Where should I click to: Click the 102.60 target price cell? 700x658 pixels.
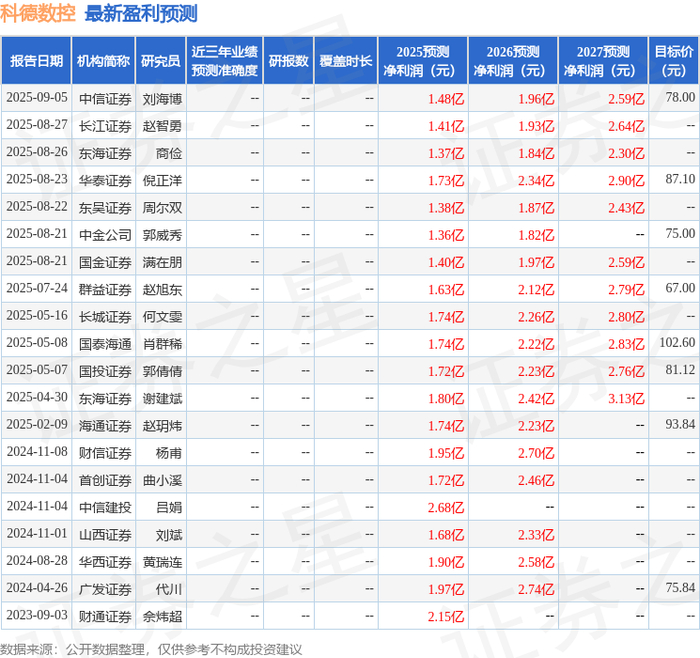[677, 343]
